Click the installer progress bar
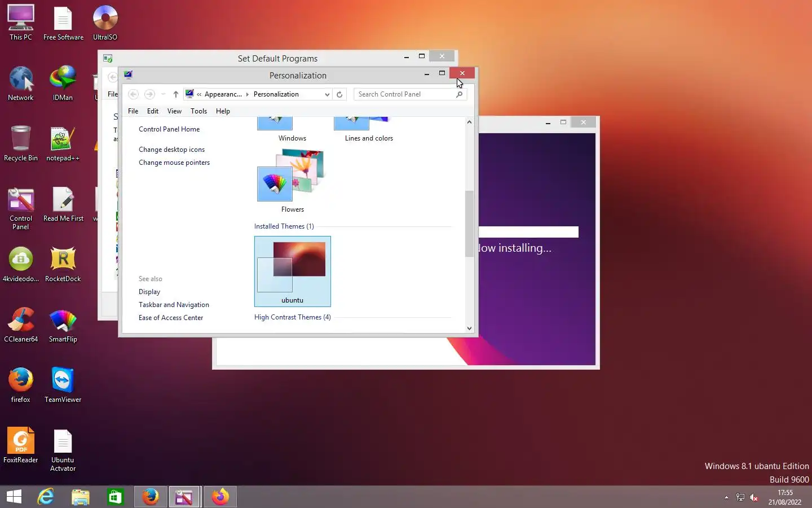The height and width of the screenshot is (508, 812). click(528, 232)
